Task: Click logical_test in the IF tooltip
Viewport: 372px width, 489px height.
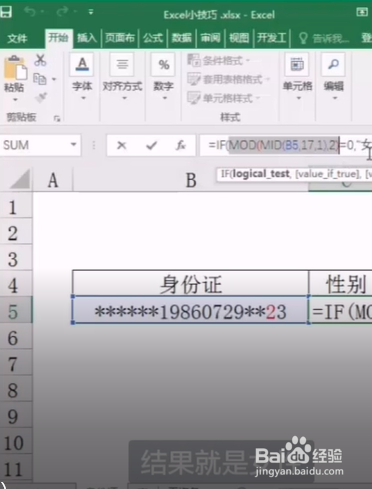Action: point(261,174)
